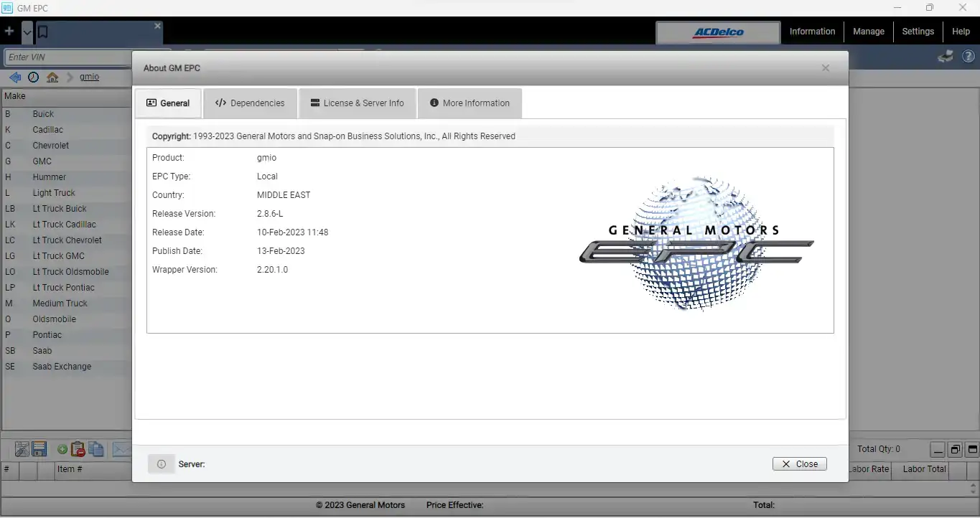Add a new tab with the plus icon
This screenshot has height=518, width=980.
point(9,32)
